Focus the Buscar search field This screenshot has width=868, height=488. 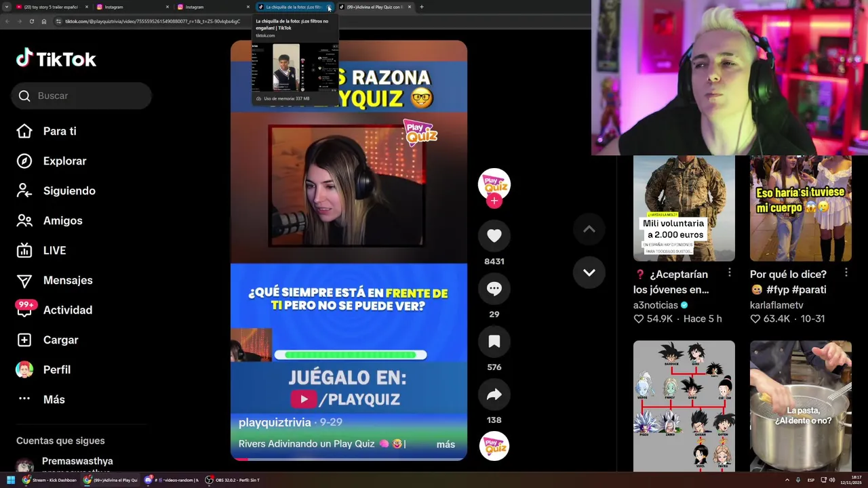(81, 96)
